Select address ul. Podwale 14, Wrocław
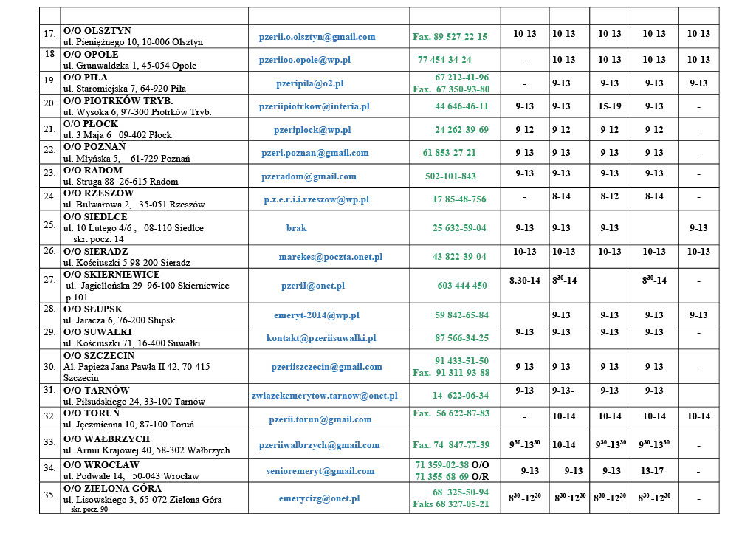Image resolution: width=756 pixels, height=536 pixels. point(131,476)
